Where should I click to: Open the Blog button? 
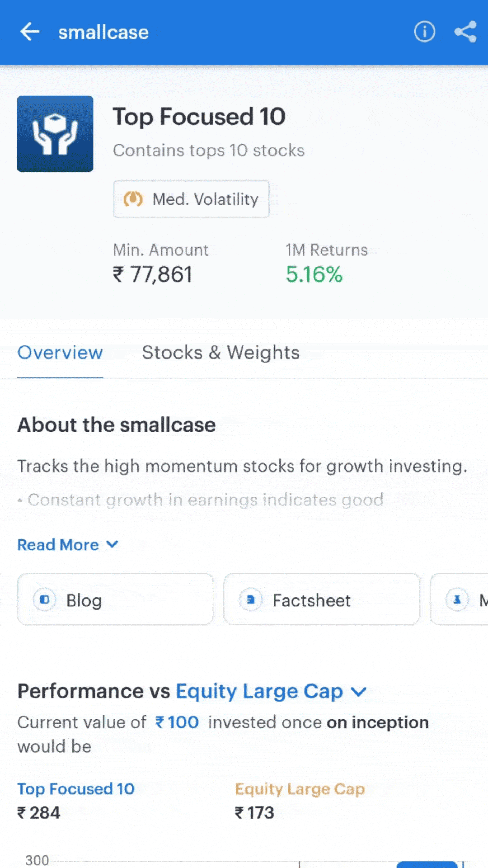click(x=115, y=599)
